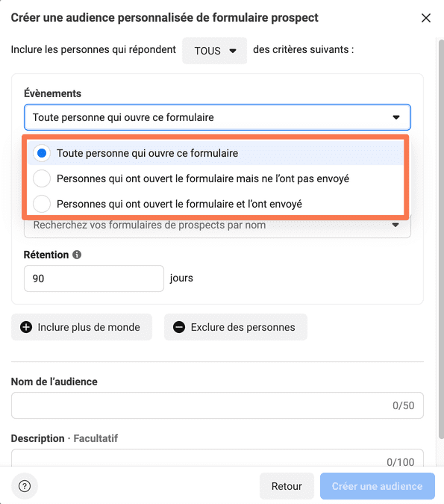Collapse the Évènements dropdown arrow
This screenshot has height=504, width=444.
coord(396,117)
